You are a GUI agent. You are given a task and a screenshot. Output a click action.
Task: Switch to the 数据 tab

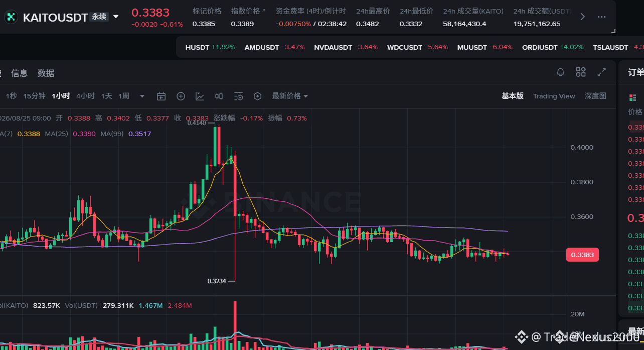pos(46,73)
